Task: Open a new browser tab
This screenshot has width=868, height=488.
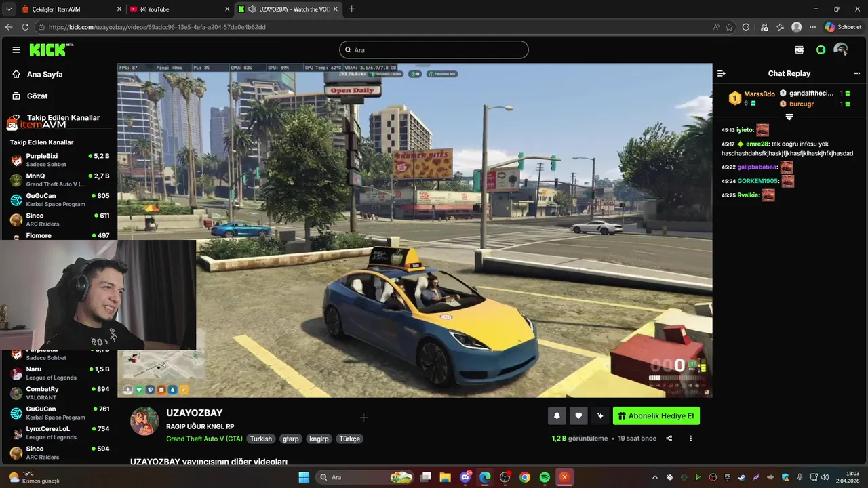Action: pyautogui.click(x=351, y=9)
